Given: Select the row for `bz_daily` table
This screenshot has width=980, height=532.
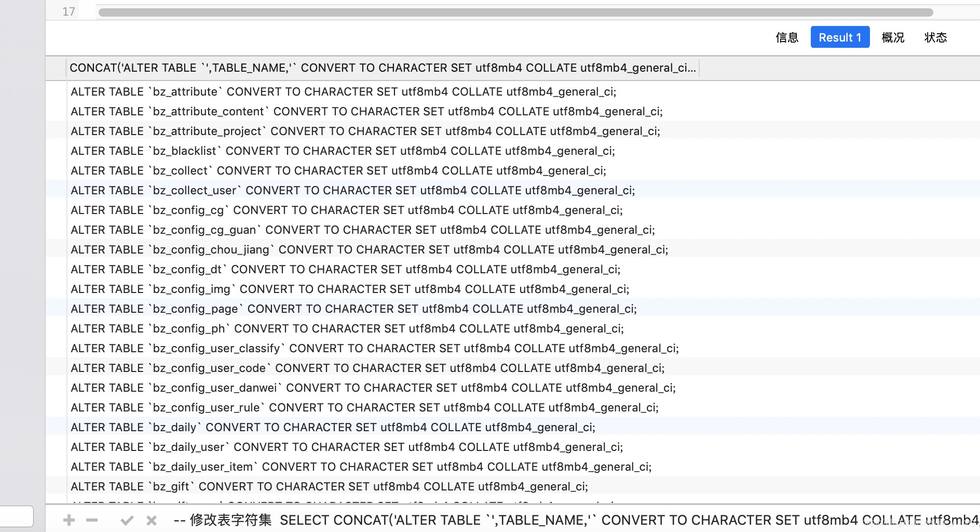Looking at the screenshot, I should pos(513,428).
